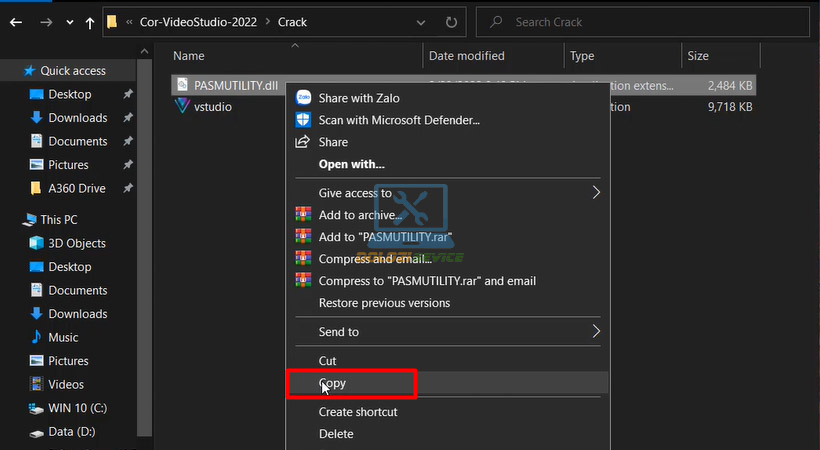The image size is (820, 450).
Task: Click the 9,718 KB size cell
Action: pyautogui.click(x=730, y=107)
